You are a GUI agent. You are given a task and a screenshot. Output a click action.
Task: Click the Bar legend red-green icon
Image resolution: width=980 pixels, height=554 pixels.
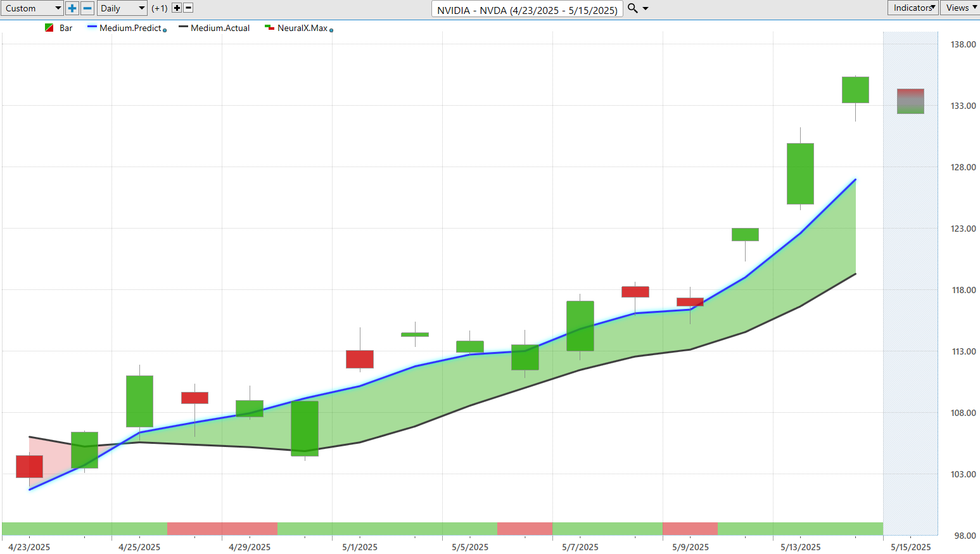(49, 28)
